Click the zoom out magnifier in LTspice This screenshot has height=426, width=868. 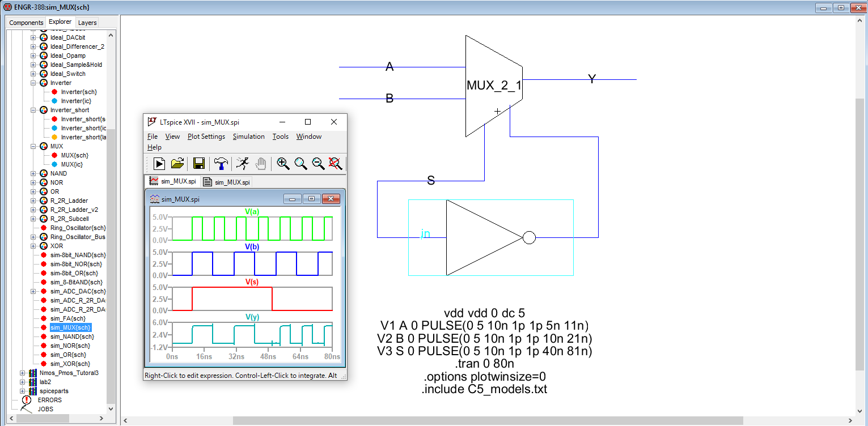click(318, 164)
